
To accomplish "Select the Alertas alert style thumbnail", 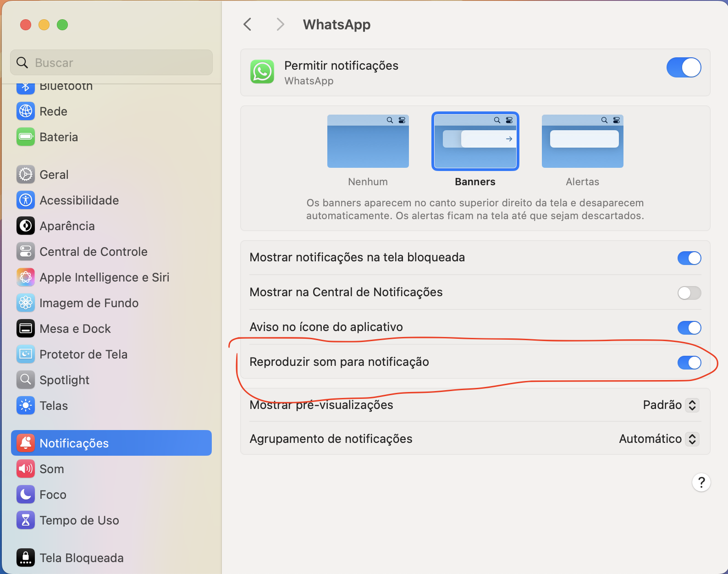I will pos(583,141).
